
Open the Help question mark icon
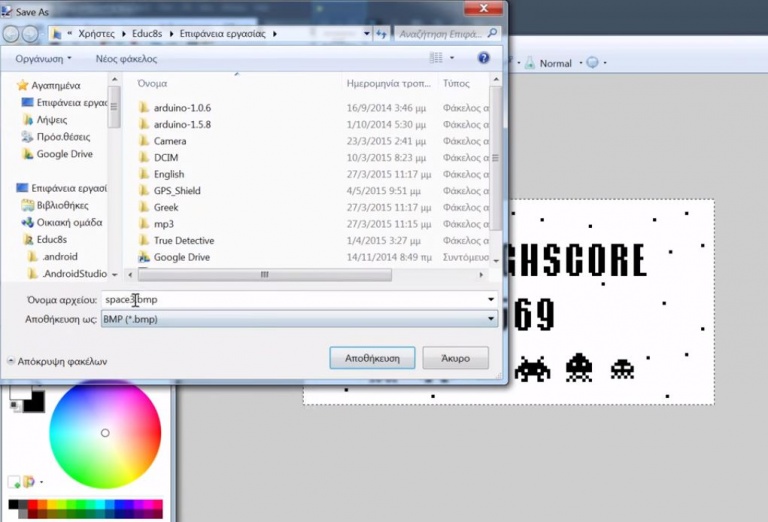[x=484, y=59]
